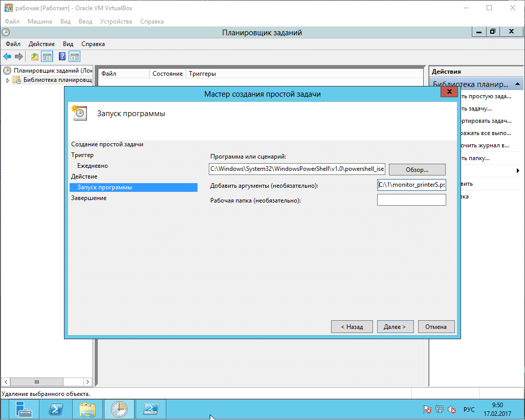Image resolution: width=525 pixels, height=420 pixels.
Task: Expand the Task Scheduler Library tree node
Action: tap(7, 80)
